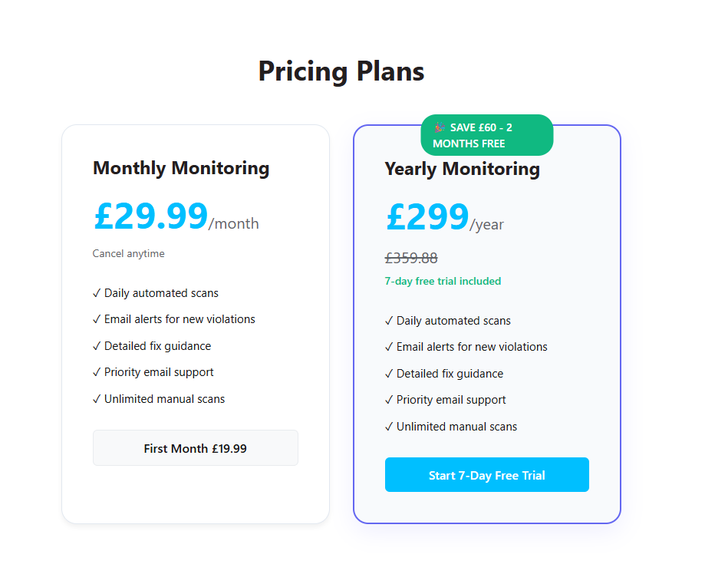This screenshot has height=584, width=728.
Task: Click the £29.99 monthly price
Action: coord(151,216)
